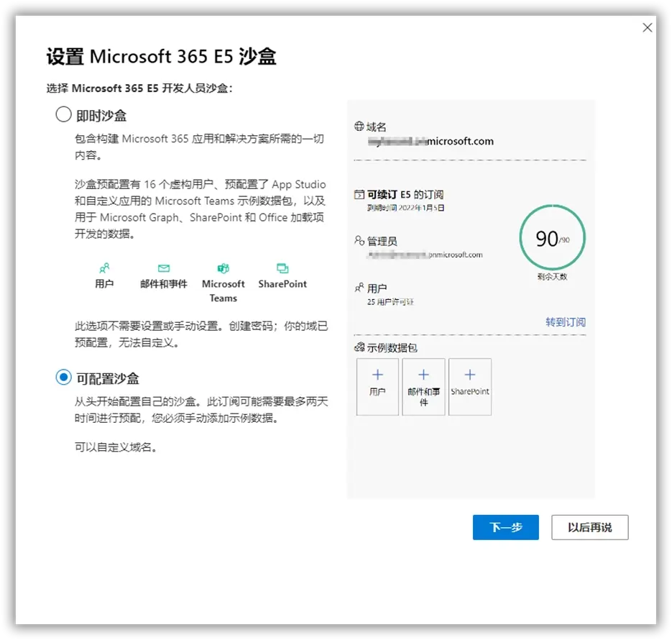Click the 到期时间 2022年1月5日 text
The width and height of the screenshot is (672, 640).
coord(405,208)
